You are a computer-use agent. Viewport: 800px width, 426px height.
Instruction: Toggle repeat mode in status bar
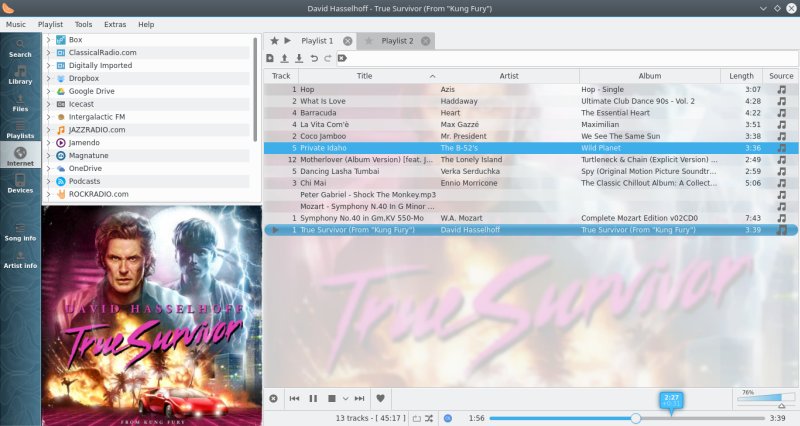pos(416,418)
